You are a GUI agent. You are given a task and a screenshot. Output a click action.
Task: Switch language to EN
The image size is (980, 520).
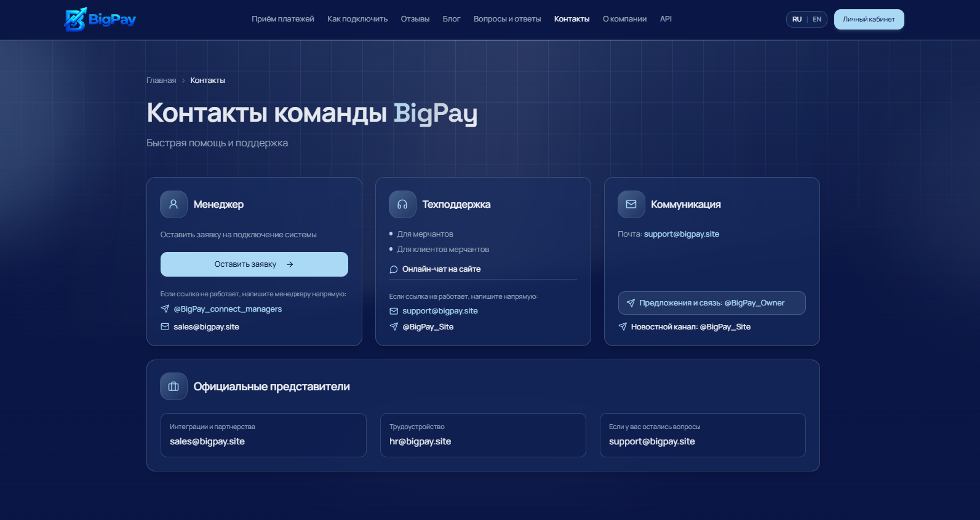coord(817,19)
